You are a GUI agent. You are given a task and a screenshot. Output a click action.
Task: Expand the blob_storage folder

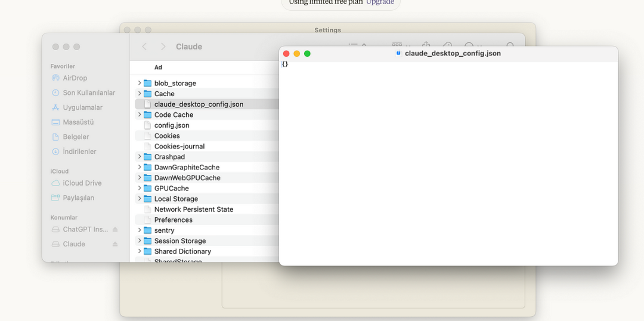pyautogui.click(x=140, y=83)
